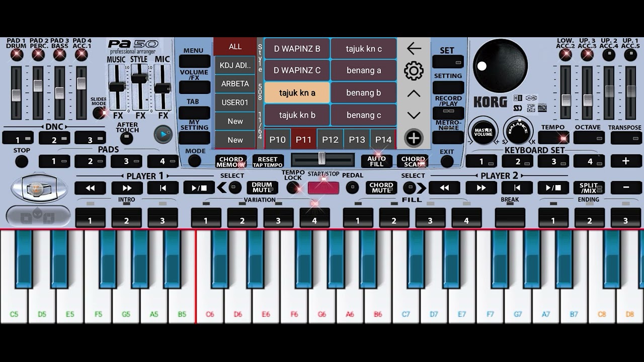This screenshot has width=644, height=362.
Task: Click the large black data dial
Action: tap(500, 65)
